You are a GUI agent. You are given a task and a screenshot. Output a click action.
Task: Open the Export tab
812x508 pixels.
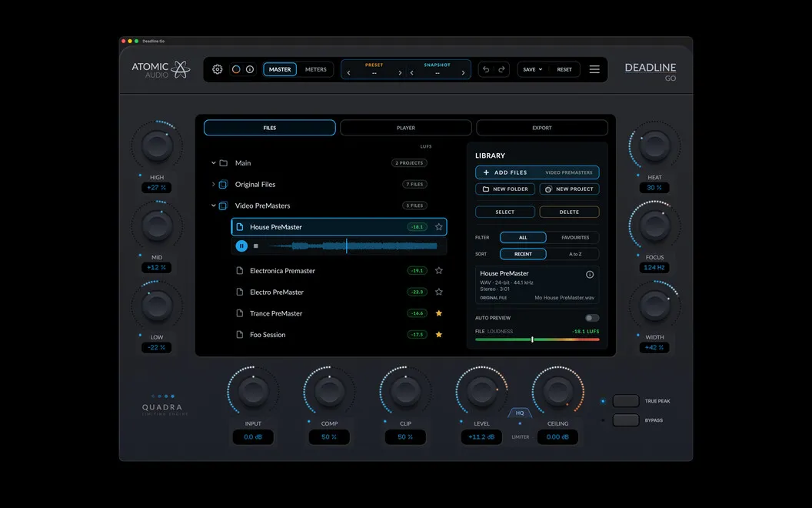point(542,128)
